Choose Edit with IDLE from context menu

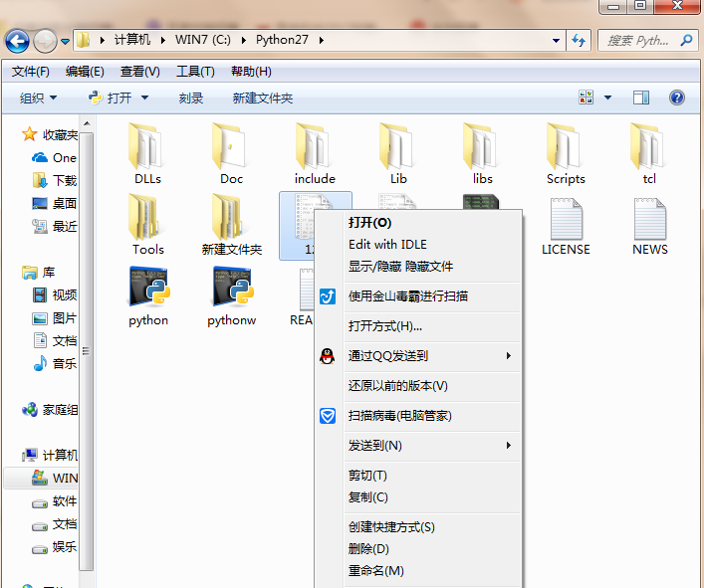click(x=386, y=244)
